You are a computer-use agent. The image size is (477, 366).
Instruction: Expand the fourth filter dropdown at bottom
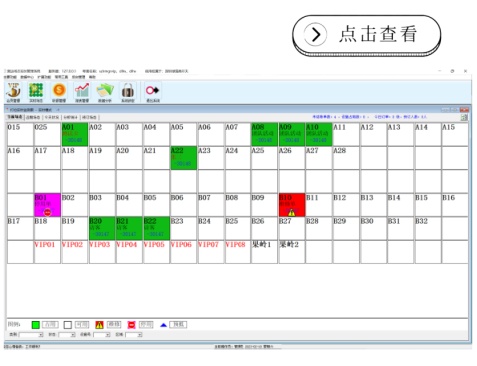click(x=140, y=334)
